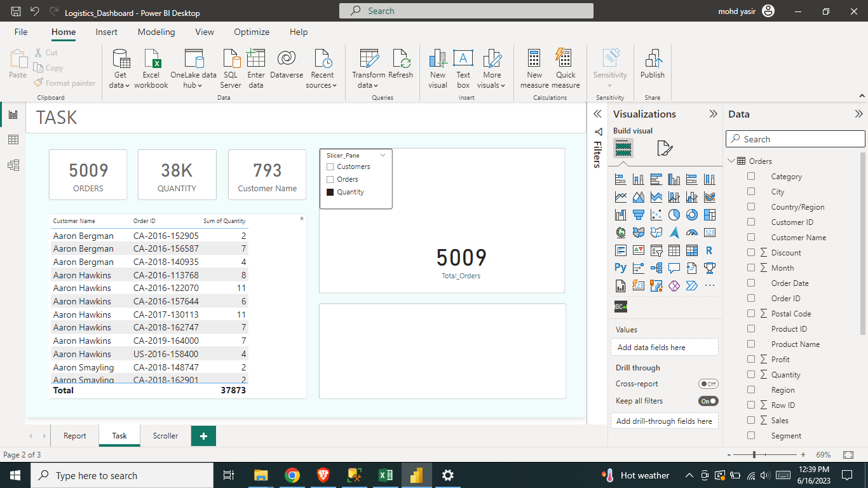Tick the Category field checkbox

point(751,176)
